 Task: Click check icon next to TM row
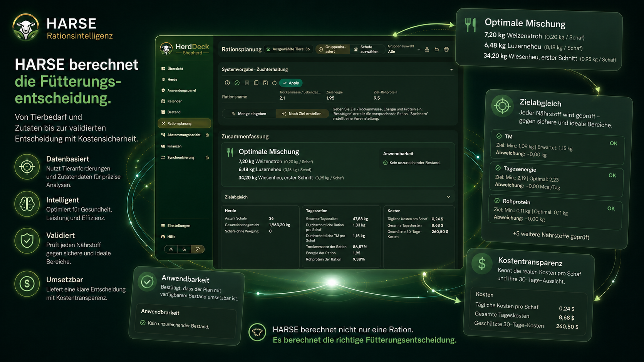499,136
